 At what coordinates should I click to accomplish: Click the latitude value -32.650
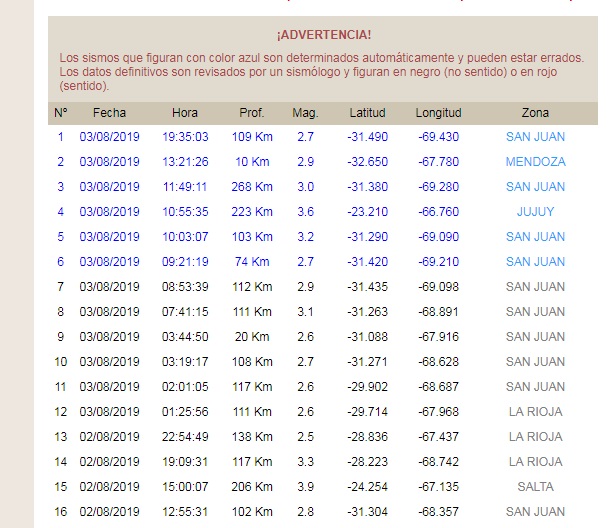pyautogui.click(x=367, y=162)
